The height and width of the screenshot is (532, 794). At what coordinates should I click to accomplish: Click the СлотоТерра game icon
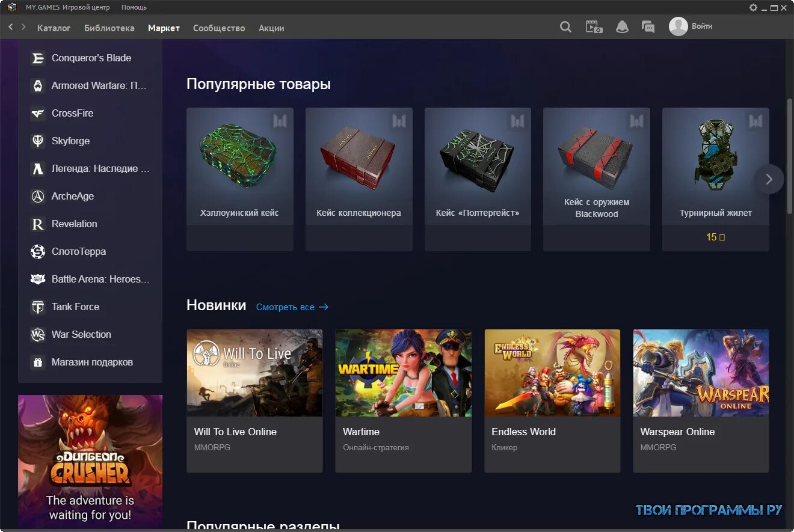tap(38, 252)
